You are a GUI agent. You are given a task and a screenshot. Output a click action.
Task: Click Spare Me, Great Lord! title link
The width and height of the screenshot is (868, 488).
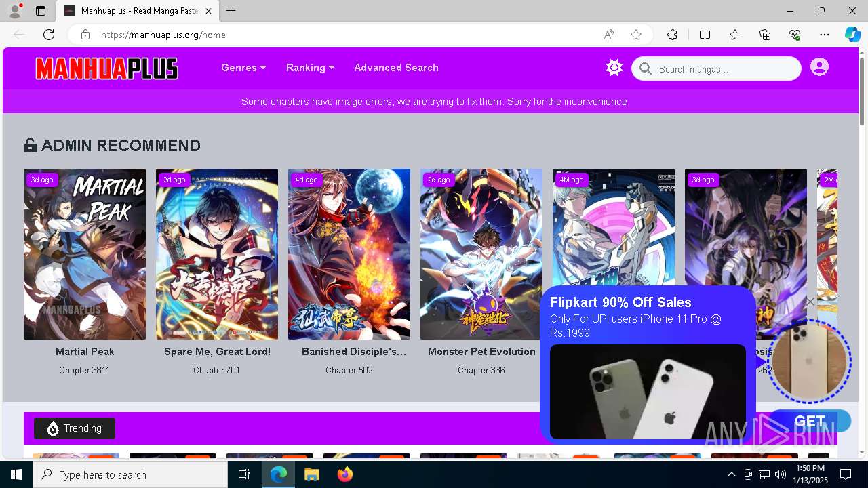[x=217, y=352]
